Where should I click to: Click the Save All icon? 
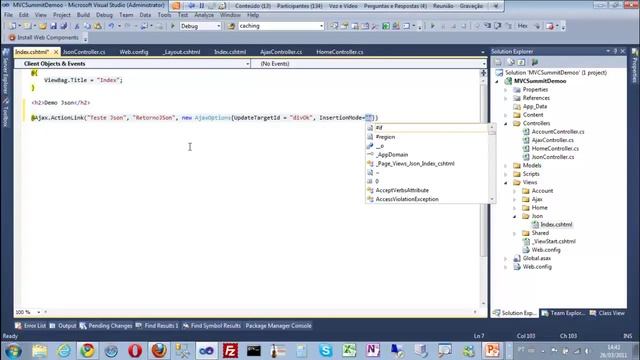point(63,26)
